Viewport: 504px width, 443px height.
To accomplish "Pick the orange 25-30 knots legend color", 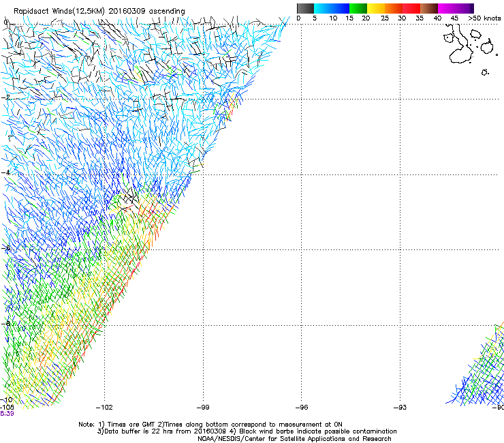I will 394,8.
